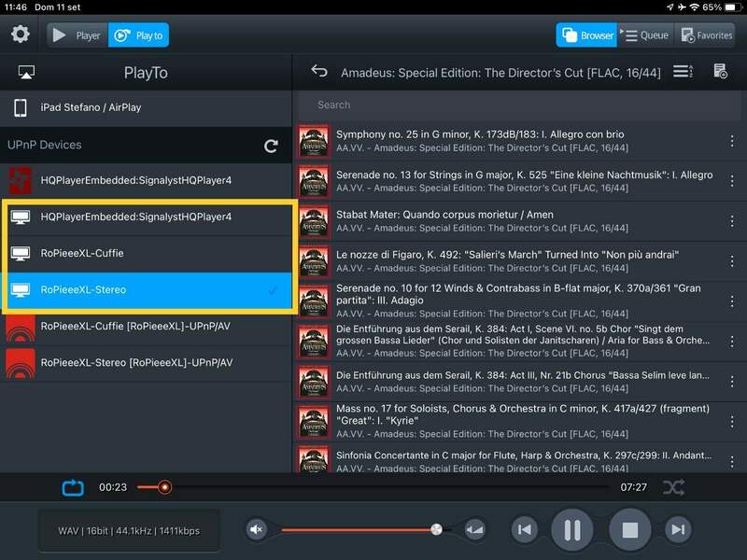Open the settings gear
This screenshot has width=747, height=560.
click(x=20, y=35)
